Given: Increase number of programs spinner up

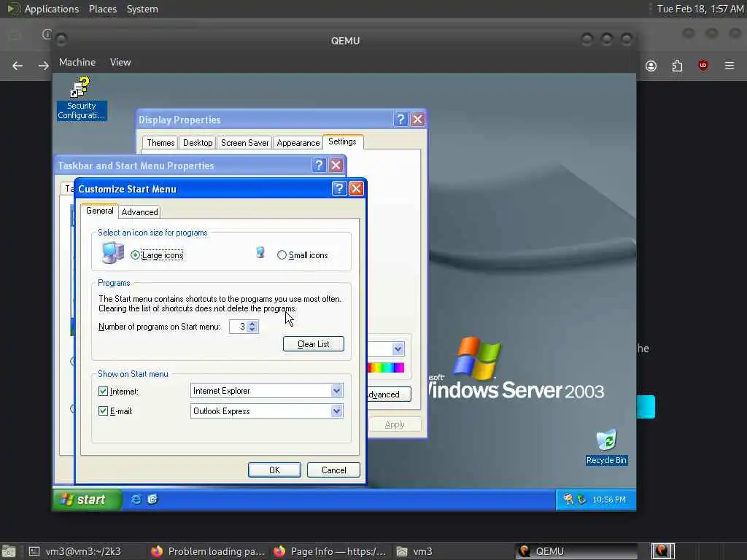Looking at the screenshot, I should pos(252,323).
